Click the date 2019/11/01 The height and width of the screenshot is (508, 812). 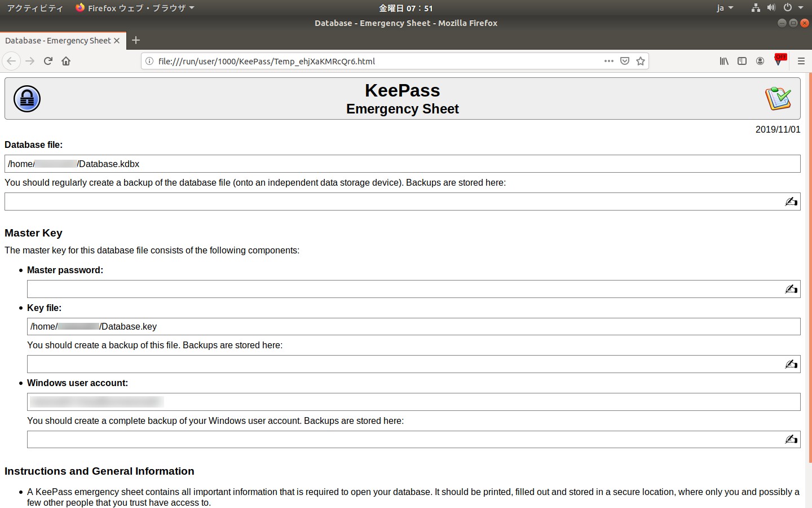(x=778, y=129)
